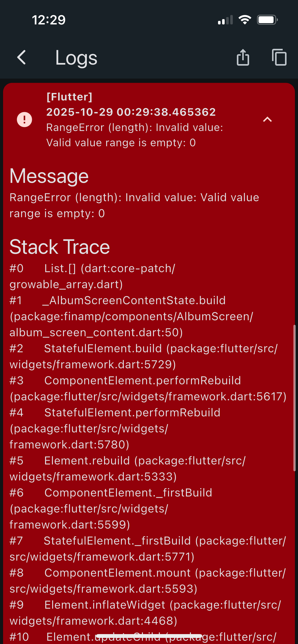Viewport: 298px width, 644px height.
Task: Tap stack frame #0 List.[] line
Action: (x=92, y=276)
